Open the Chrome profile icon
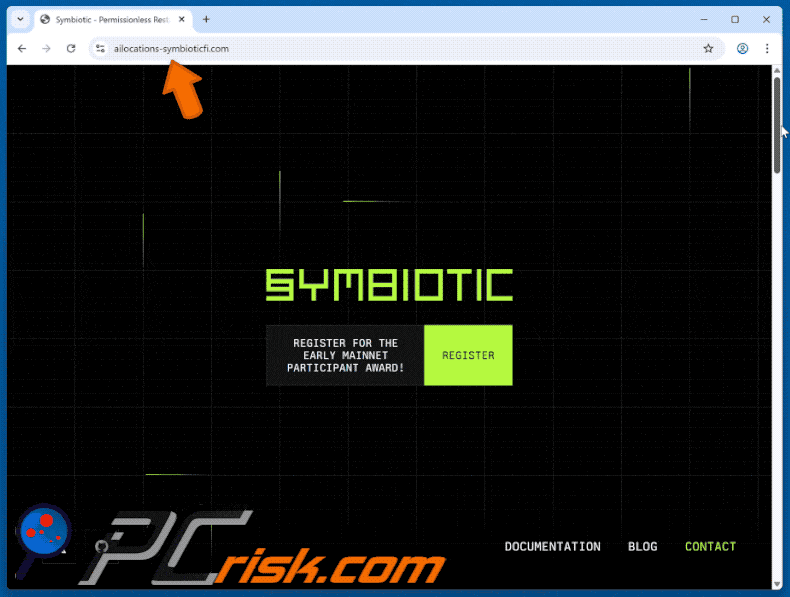790x597 pixels. tap(742, 48)
